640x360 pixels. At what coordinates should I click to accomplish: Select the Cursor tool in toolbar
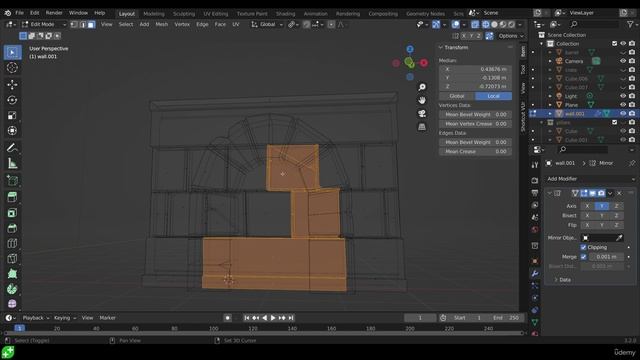pos(12,68)
